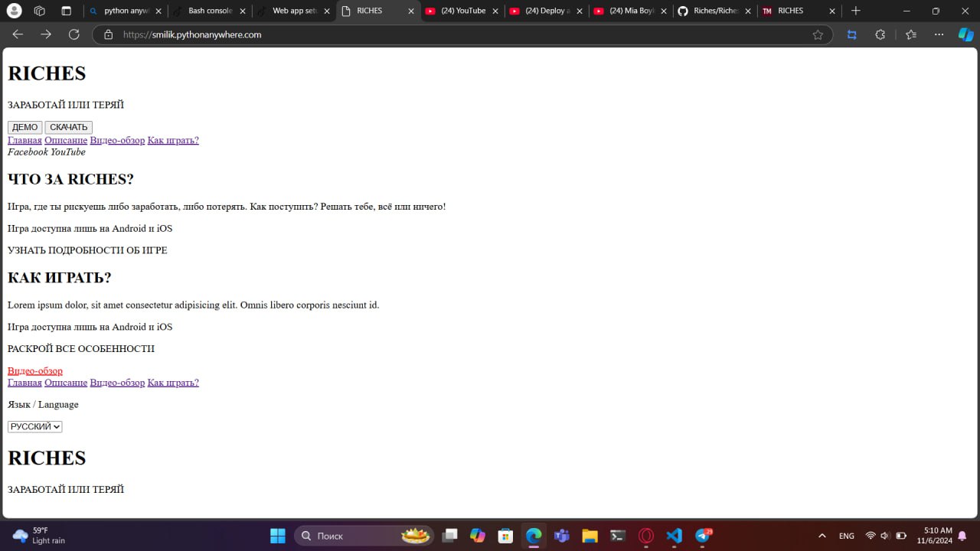Open Microsoft Store from the taskbar
This screenshot has width=980, height=551.
[505, 536]
